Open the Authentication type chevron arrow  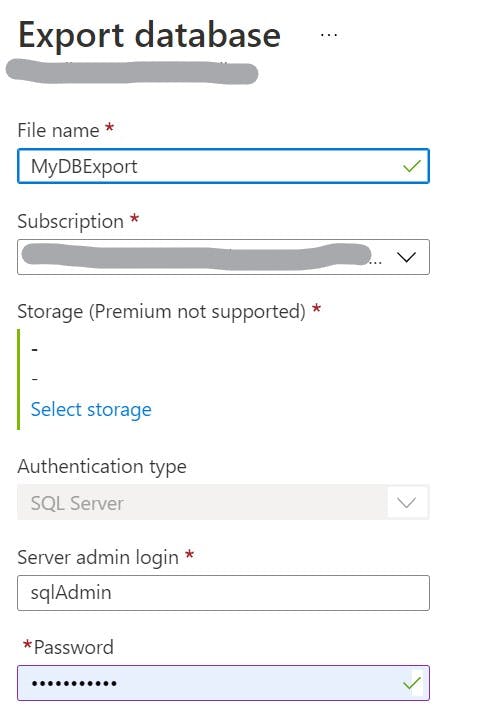tap(406, 503)
